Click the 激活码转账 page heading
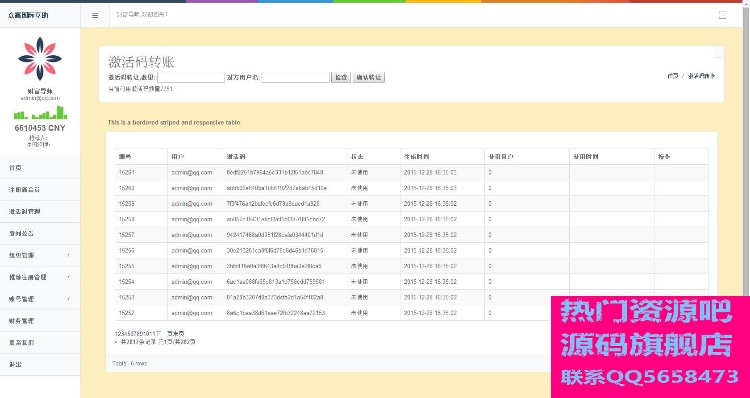 click(x=142, y=62)
